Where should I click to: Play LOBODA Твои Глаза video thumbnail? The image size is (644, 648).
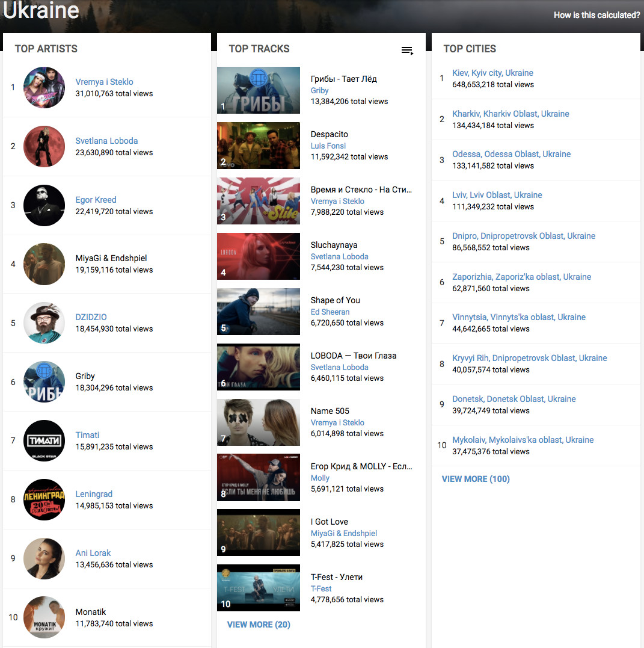pos(259,367)
